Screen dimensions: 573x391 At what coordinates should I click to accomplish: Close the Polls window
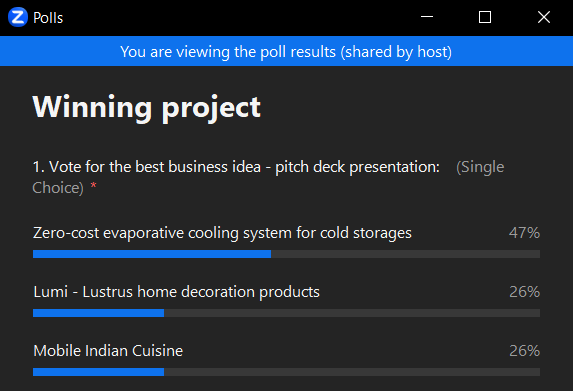[x=544, y=17]
